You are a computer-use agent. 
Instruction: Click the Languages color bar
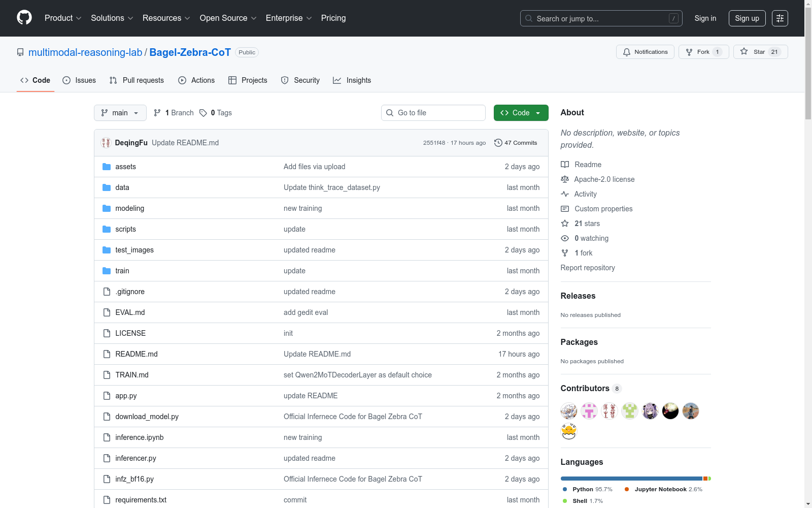click(635, 479)
